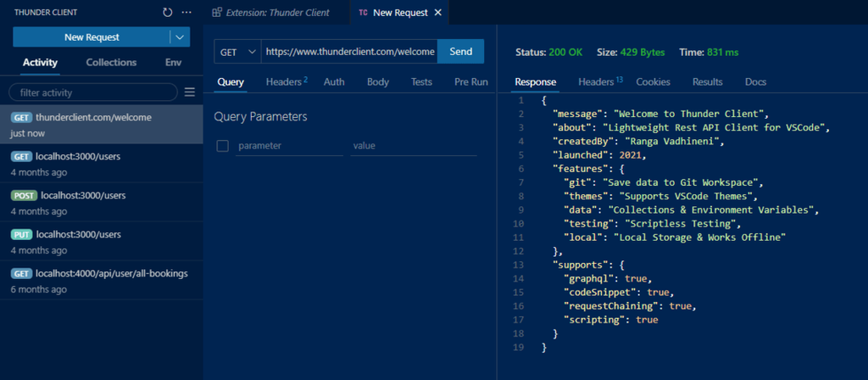868x380 pixels.
Task: Select the all-bookings GET request entry
Action: coord(102,281)
